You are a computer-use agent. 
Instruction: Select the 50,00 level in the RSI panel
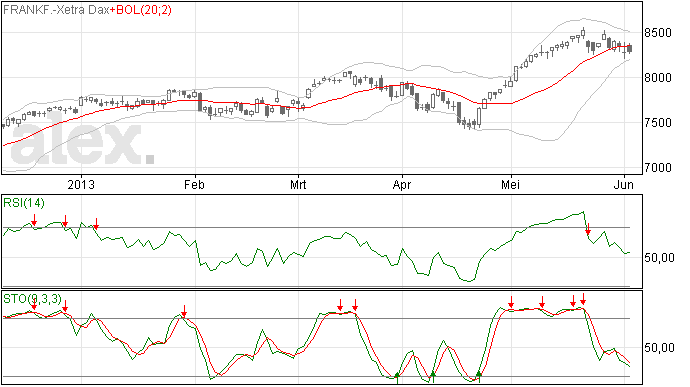(x=659, y=258)
